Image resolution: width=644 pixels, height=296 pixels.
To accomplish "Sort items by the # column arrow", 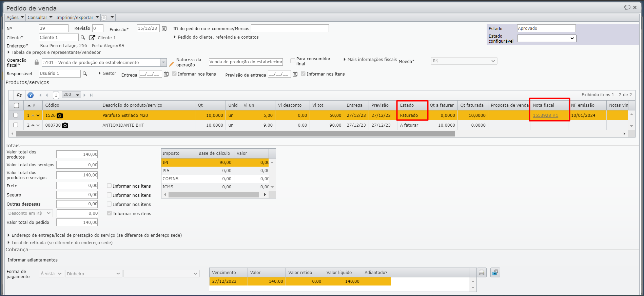I will 29,106.
